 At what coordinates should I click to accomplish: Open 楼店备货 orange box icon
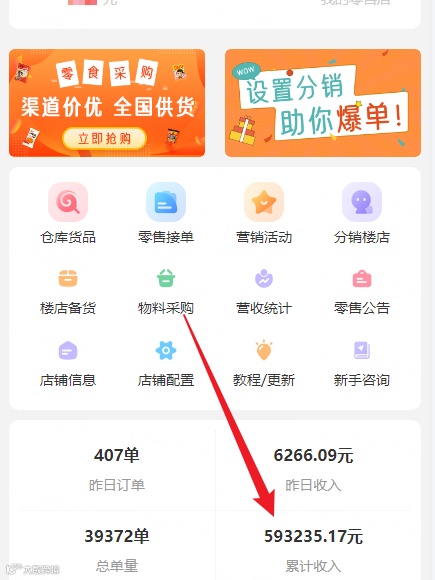click(68, 279)
